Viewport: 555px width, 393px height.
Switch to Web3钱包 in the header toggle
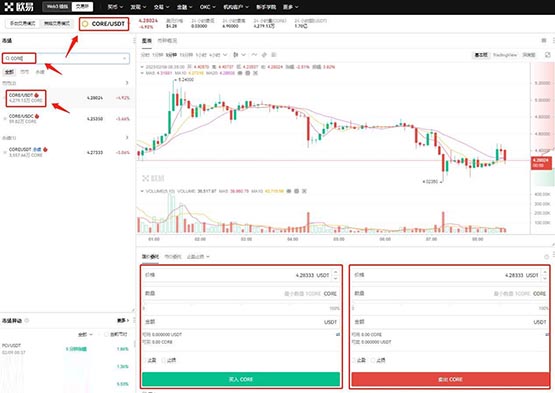click(x=57, y=6)
